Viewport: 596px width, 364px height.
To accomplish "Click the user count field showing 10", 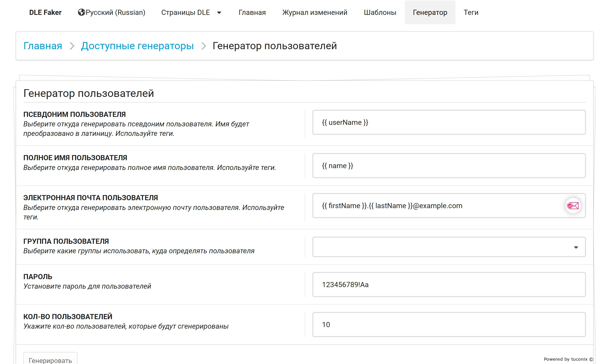I will (449, 325).
